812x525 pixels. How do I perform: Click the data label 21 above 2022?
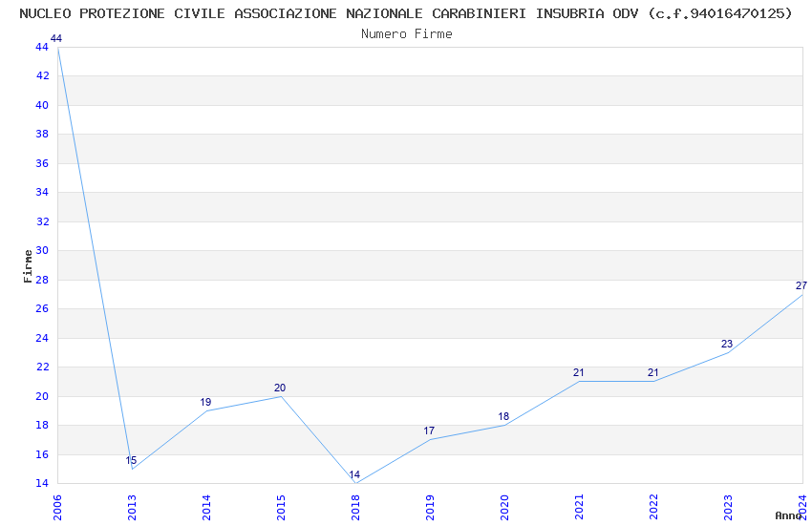pyautogui.click(x=653, y=372)
